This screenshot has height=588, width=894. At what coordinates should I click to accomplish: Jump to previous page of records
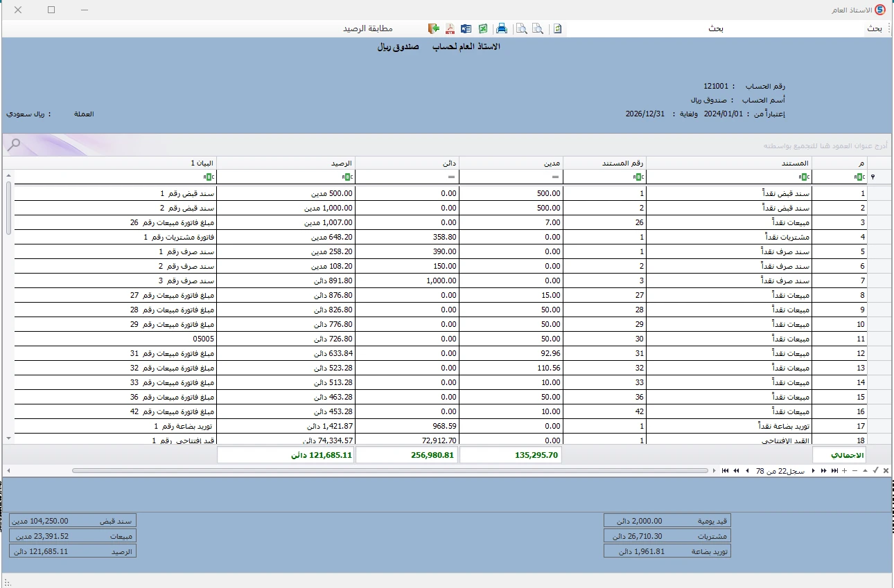[x=736, y=470]
